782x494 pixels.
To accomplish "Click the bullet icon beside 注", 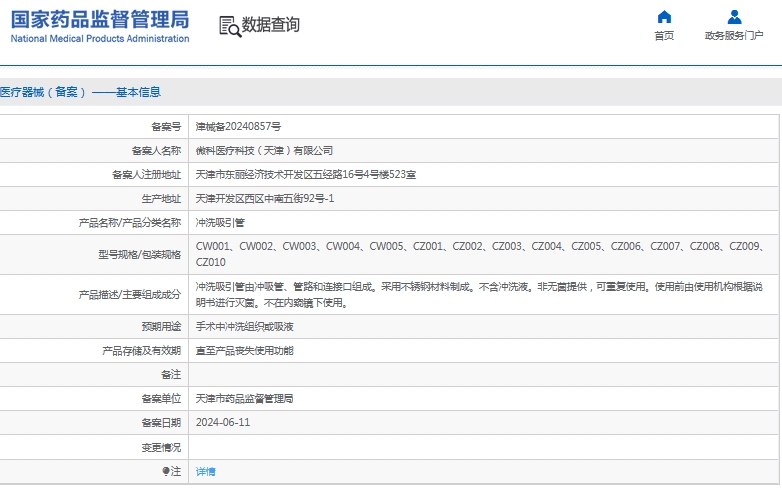I will pos(166,471).
